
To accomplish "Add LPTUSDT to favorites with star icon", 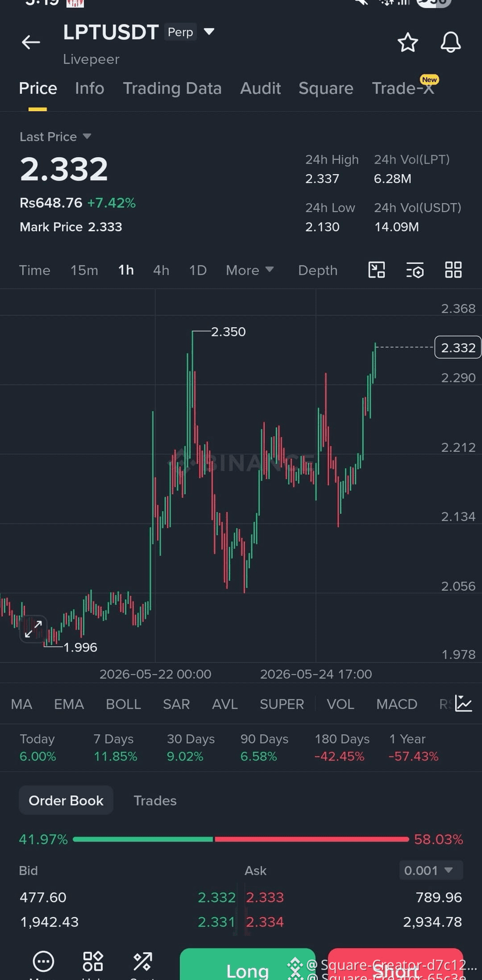I will click(x=407, y=43).
